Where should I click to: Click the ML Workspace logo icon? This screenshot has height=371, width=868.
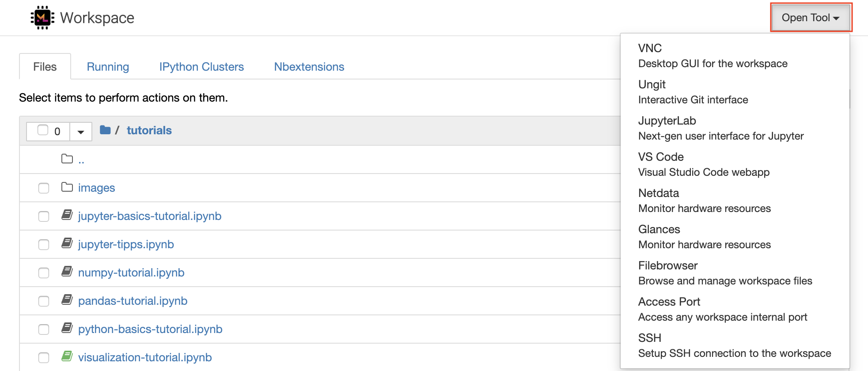click(x=42, y=18)
